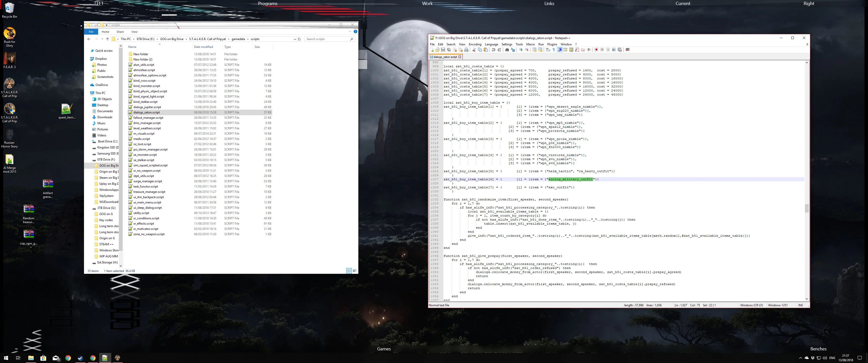Open the Customize Quick Access Toolbar dropdown
868x363 pixels.
106,25
